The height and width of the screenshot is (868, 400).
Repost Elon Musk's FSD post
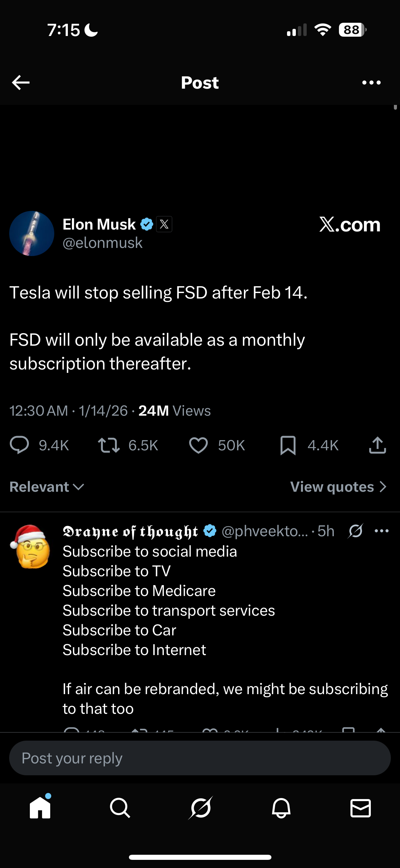[109, 445]
